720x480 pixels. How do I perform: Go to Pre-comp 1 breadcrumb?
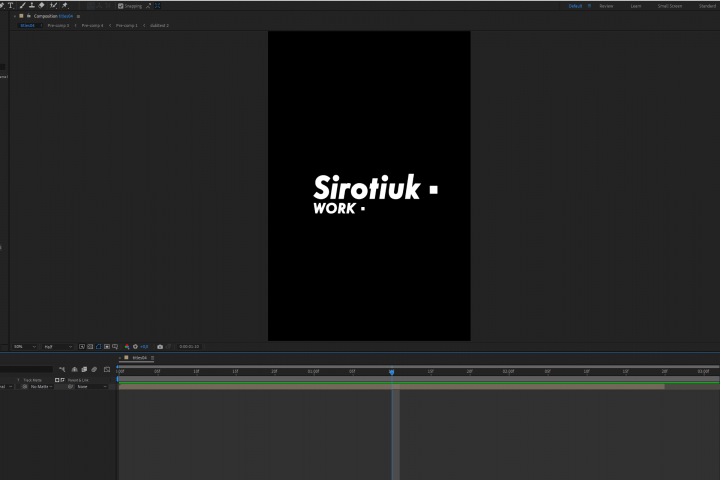(x=127, y=26)
